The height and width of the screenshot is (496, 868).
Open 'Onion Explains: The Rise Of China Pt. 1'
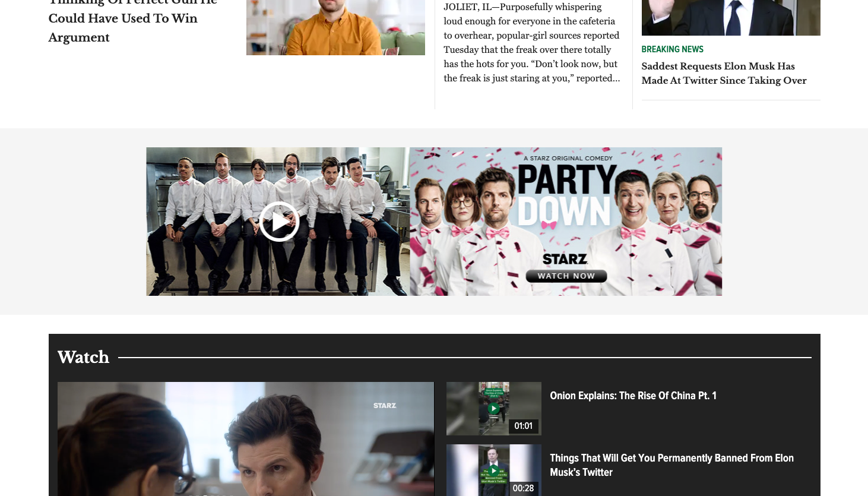[x=633, y=396]
